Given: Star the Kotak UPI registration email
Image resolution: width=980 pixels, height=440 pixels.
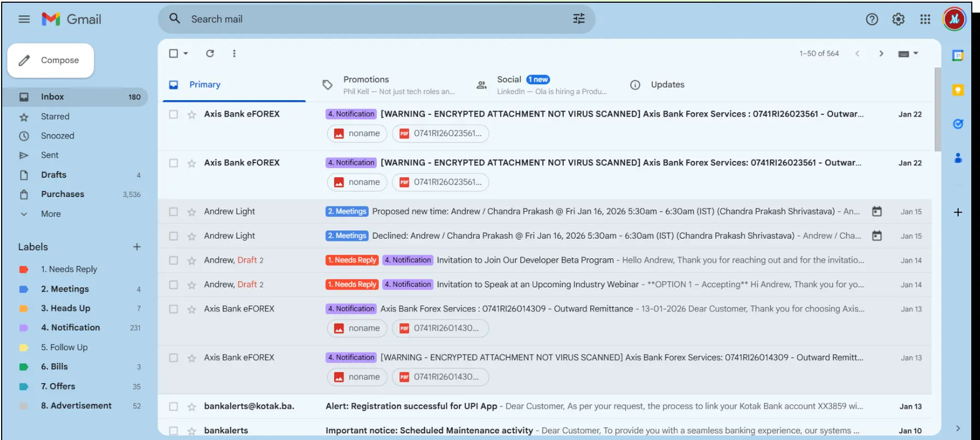Looking at the screenshot, I should point(191,407).
